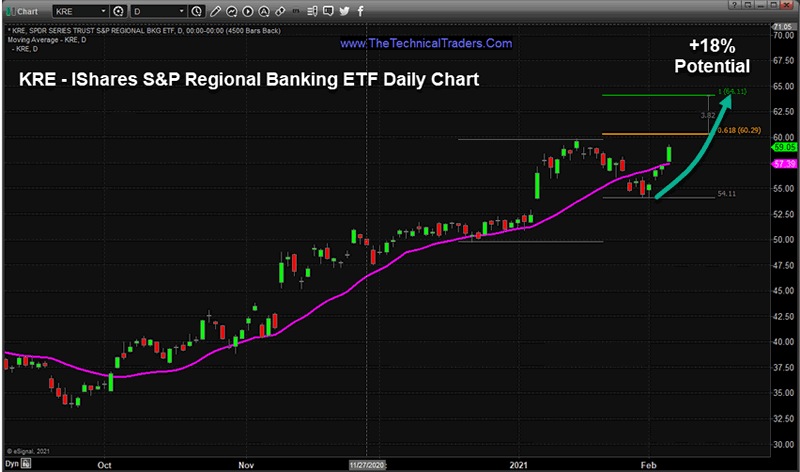This screenshot has width=800, height=472.
Task: Click the green chart window icon beside Chart
Action: [10, 11]
